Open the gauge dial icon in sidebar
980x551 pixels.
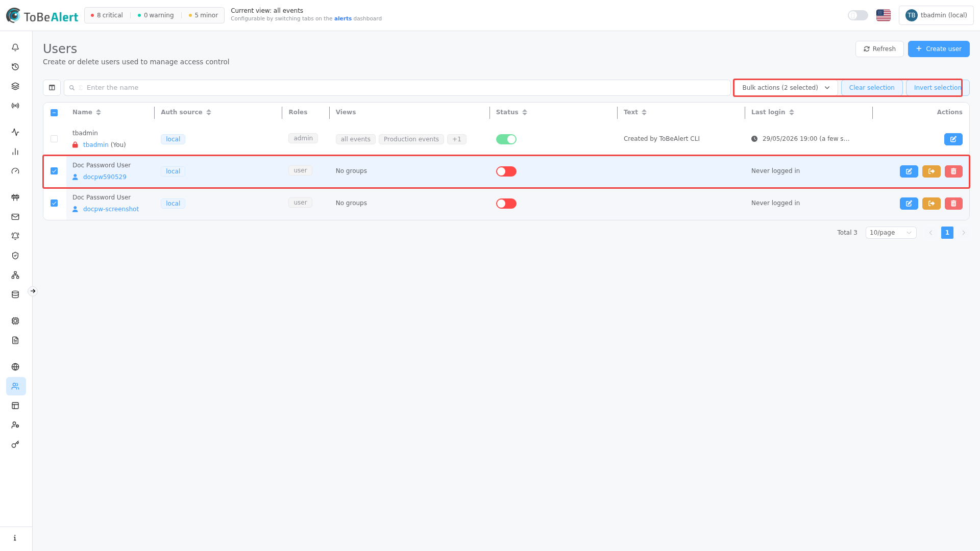15,171
